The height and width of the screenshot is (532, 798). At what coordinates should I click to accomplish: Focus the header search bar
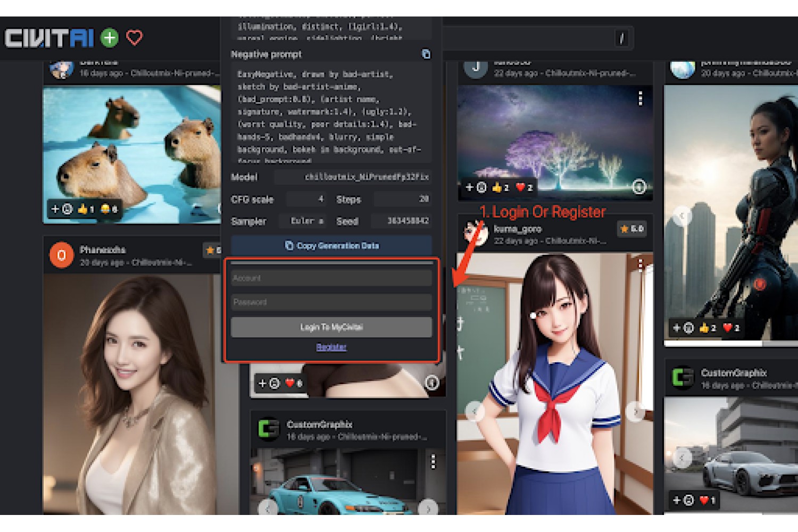click(537, 38)
